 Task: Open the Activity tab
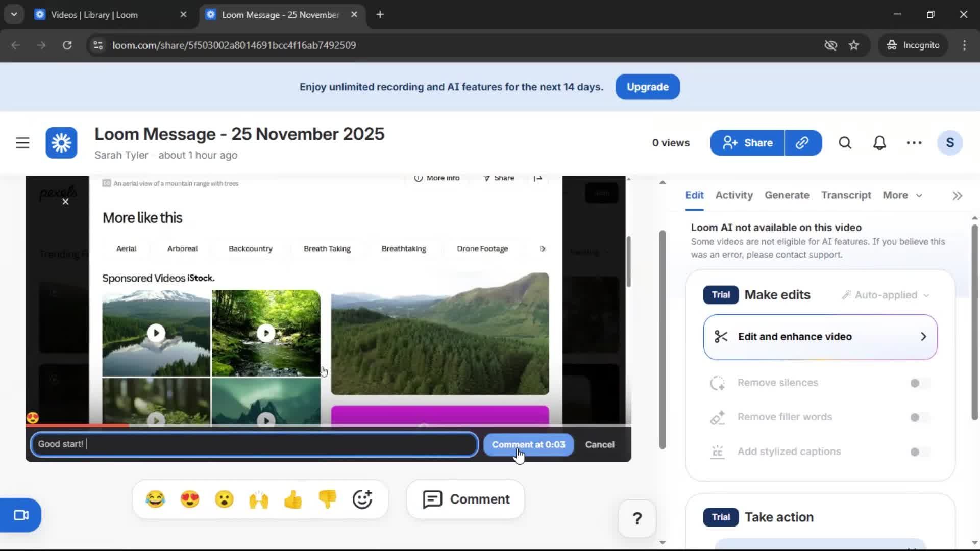pos(733,195)
